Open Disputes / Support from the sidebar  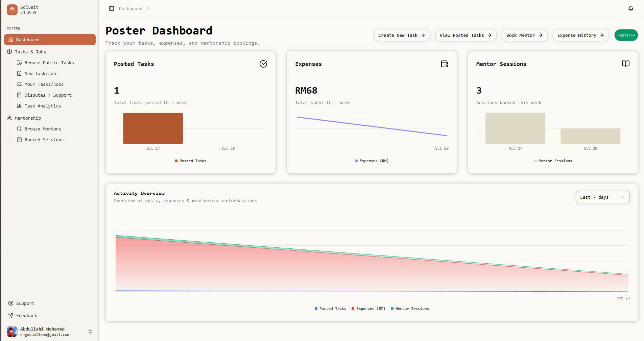coord(48,95)
